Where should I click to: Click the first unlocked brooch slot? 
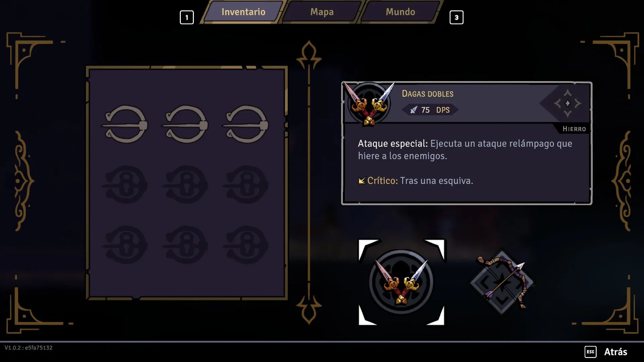[x=125, y=124]
